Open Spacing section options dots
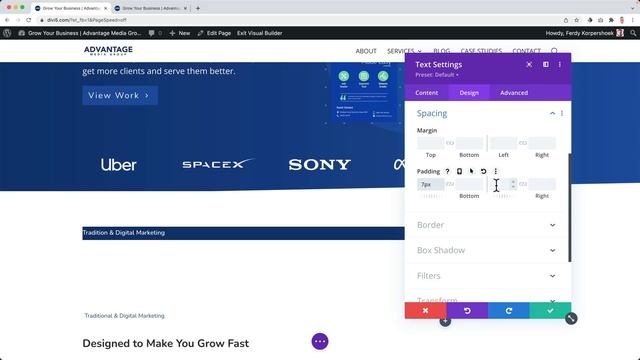This screenshot has width=640, height=360. (562, 113)
